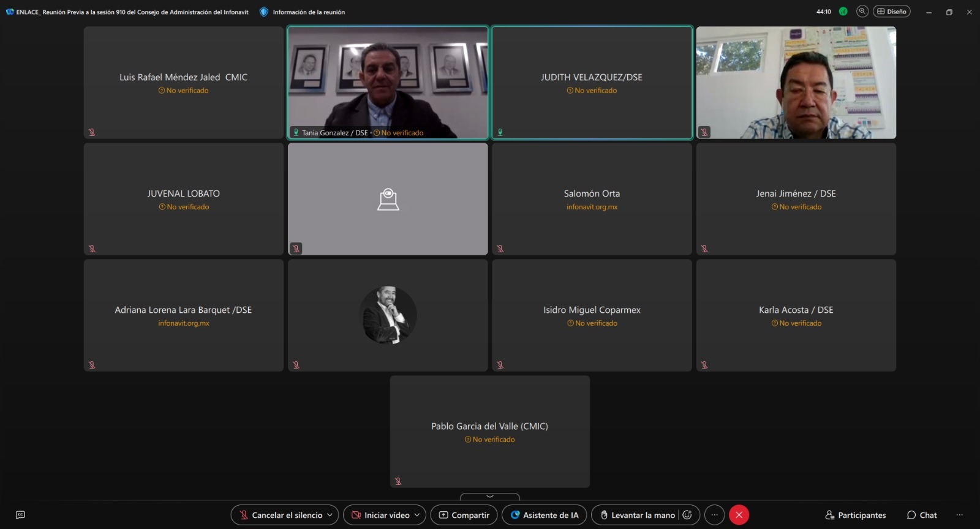Open audio options arrow beside Cancelar el silencio
This screenshot has width=980, height=529.
point(330,515)
